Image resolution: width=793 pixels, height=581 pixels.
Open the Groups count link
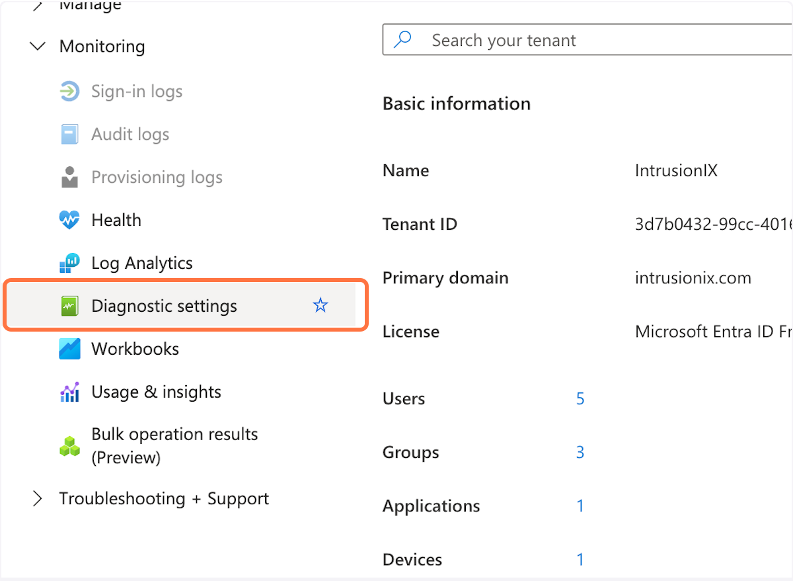(x=580, y=453)
